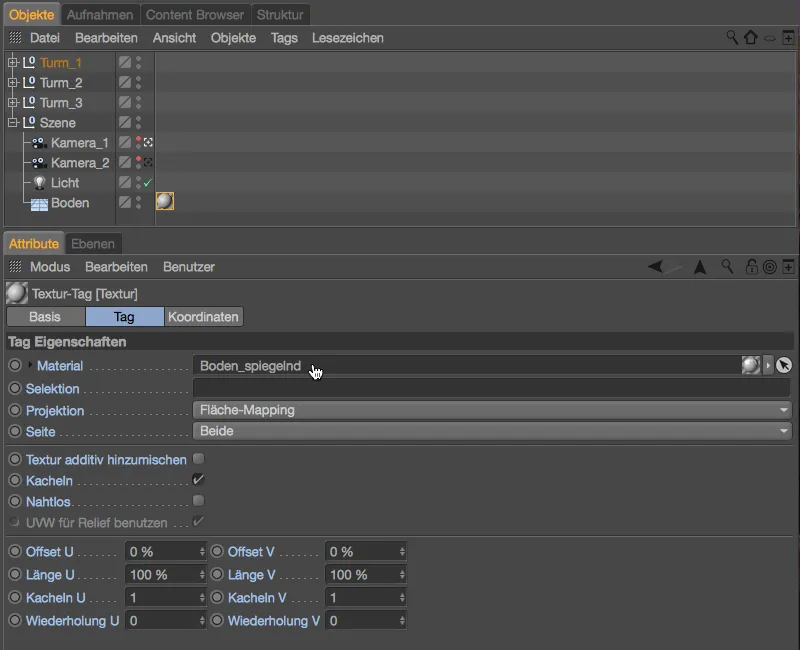Viewport: 800px width, 650px height.
Task: Expand Turm_1 hierarchy
Action: [x=13, y=62]
